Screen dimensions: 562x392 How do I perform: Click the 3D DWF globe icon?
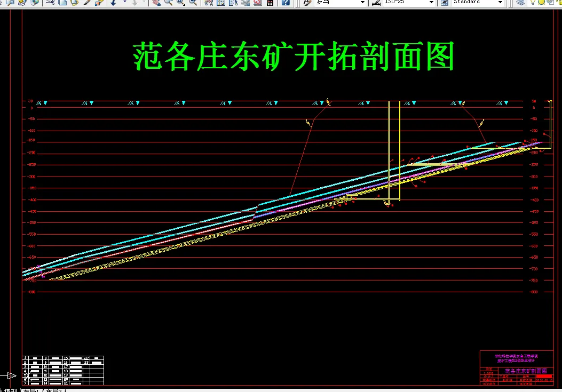point(34,3)
